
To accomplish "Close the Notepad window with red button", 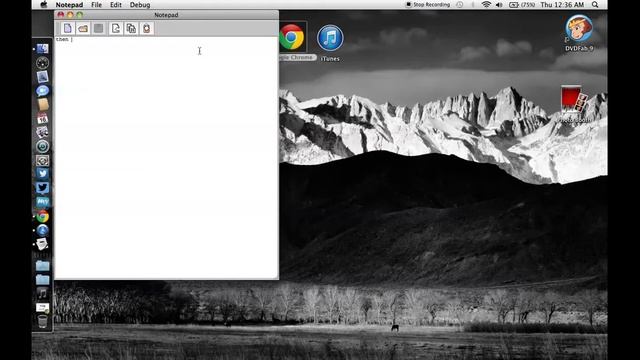I will click(x=61, y=15).
